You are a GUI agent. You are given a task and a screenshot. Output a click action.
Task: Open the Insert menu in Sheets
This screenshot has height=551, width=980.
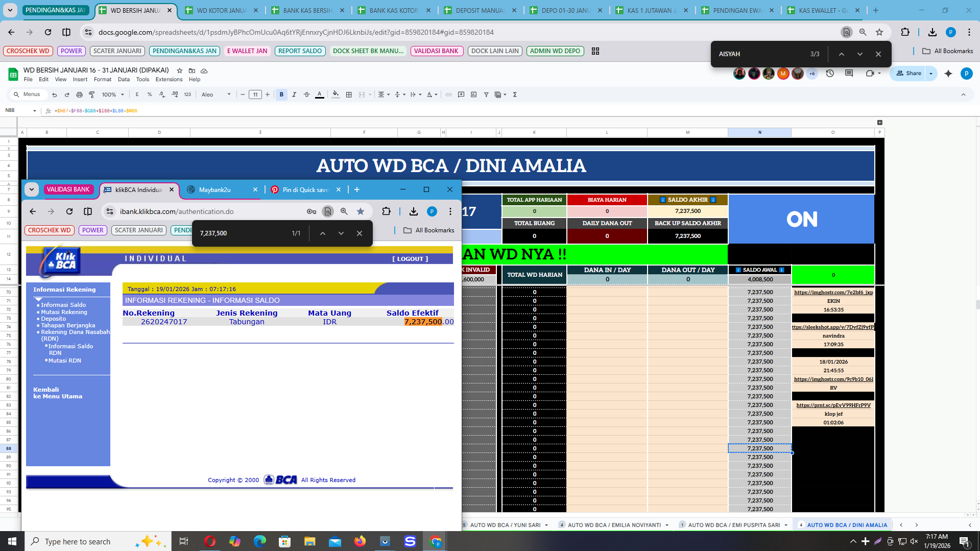(80, 80)
